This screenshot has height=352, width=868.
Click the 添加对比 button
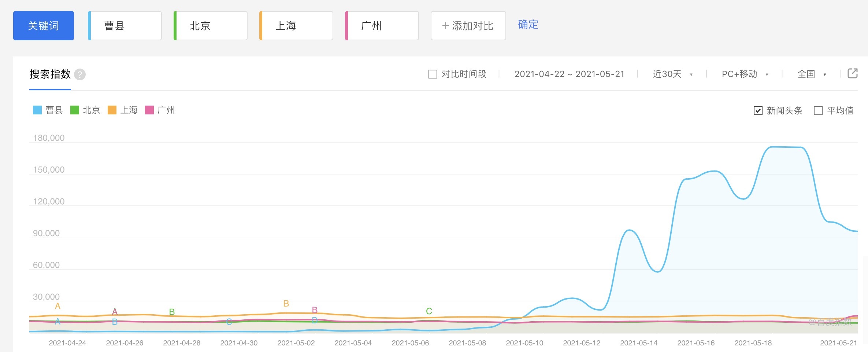[468, 26]
